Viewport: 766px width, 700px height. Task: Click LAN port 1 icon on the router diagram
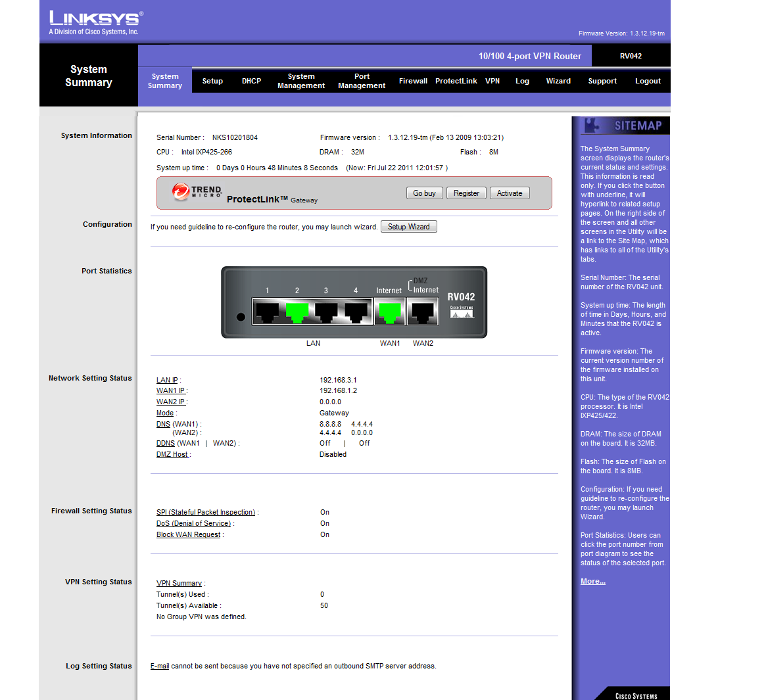267,312
